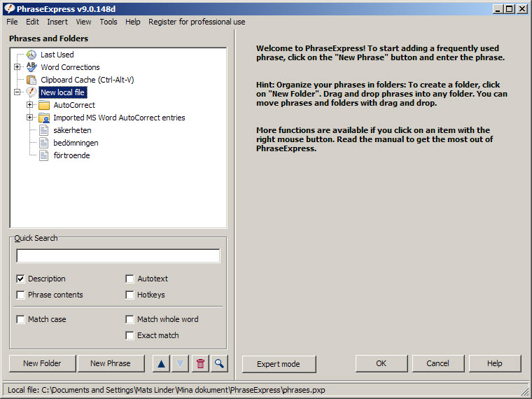Click the bedömningen phrase document icon
This screenshot has height=399, width=532.
point(43,143)
